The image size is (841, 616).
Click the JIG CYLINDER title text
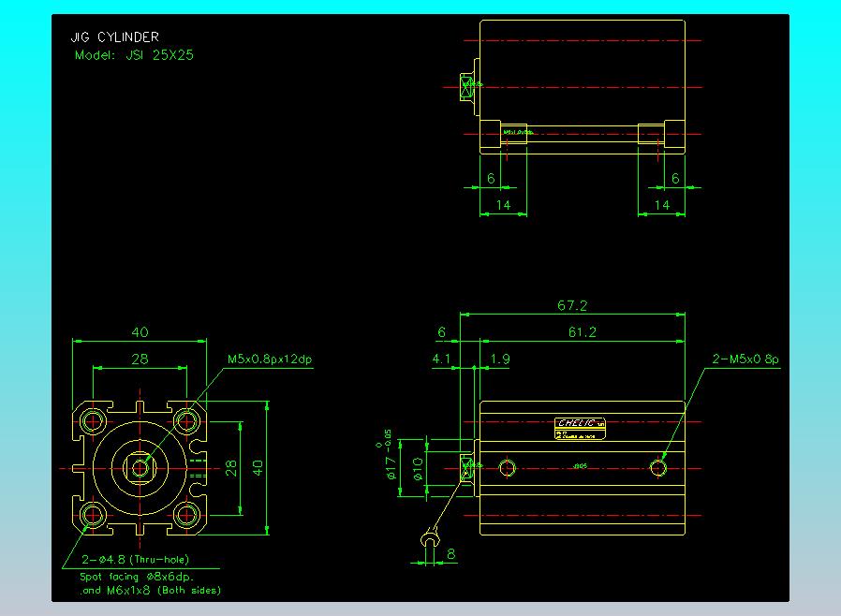click(x=115, y=37)
